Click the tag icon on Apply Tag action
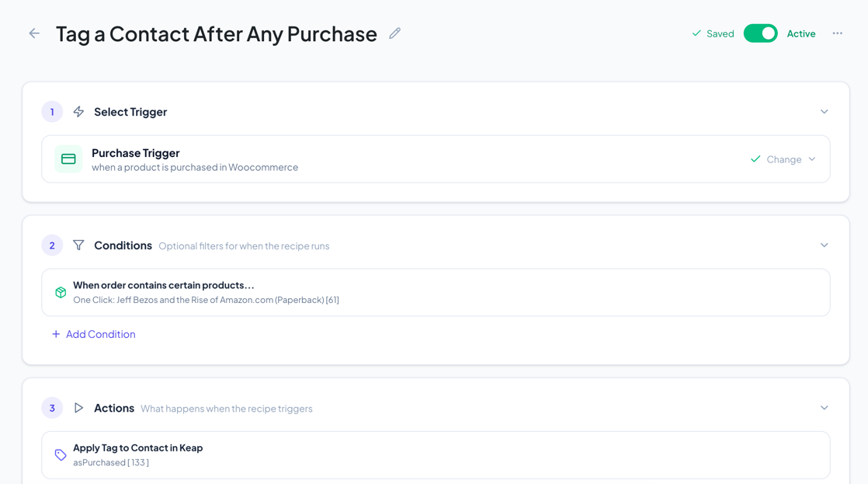The height and width of the screenshot is (484, 868). point(61,454)
